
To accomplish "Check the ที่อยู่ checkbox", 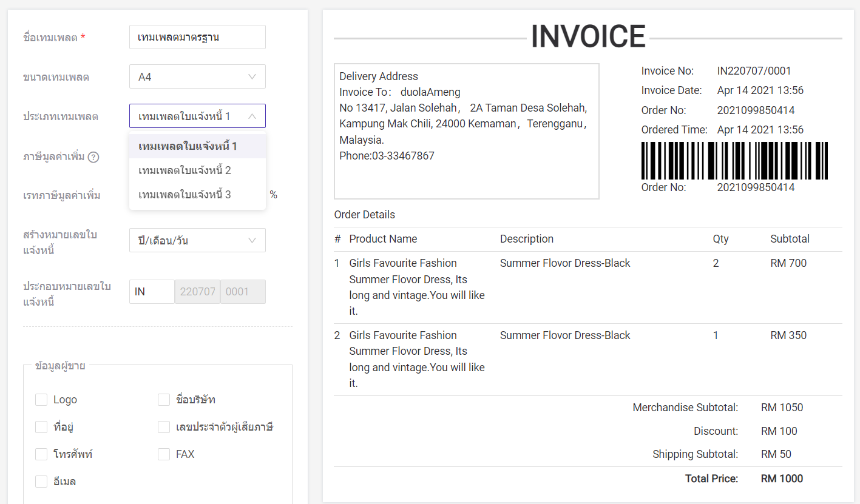I will 41,427.
